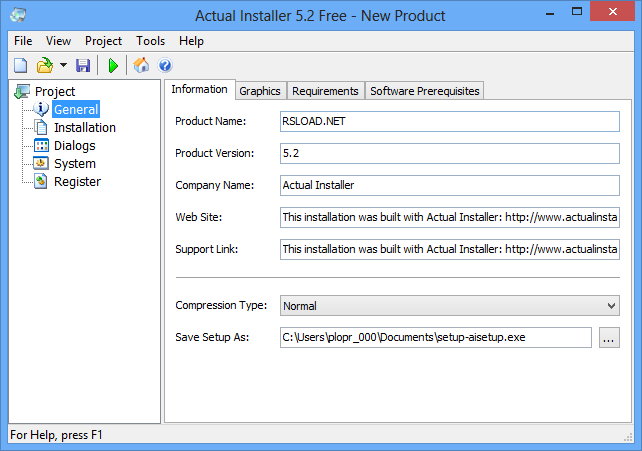642x451 pixels.
Task: Click the Company Name input field
Action: pyautogui.click(x=450, y=185)
